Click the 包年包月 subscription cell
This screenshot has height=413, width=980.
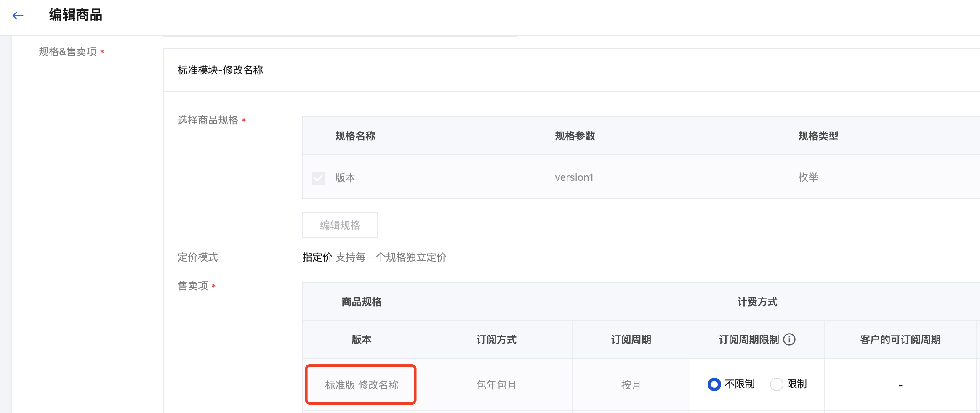(496, 385)
